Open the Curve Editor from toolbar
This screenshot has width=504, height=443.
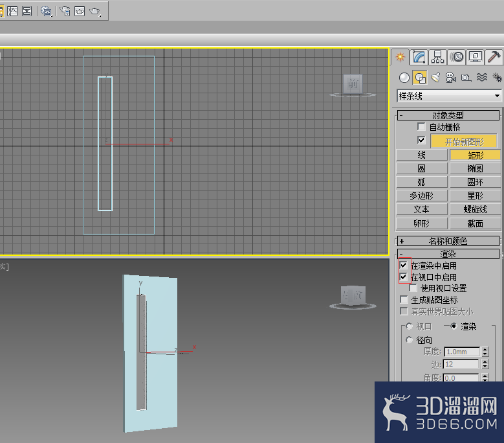pyautogui.click(x=12, y=12)
